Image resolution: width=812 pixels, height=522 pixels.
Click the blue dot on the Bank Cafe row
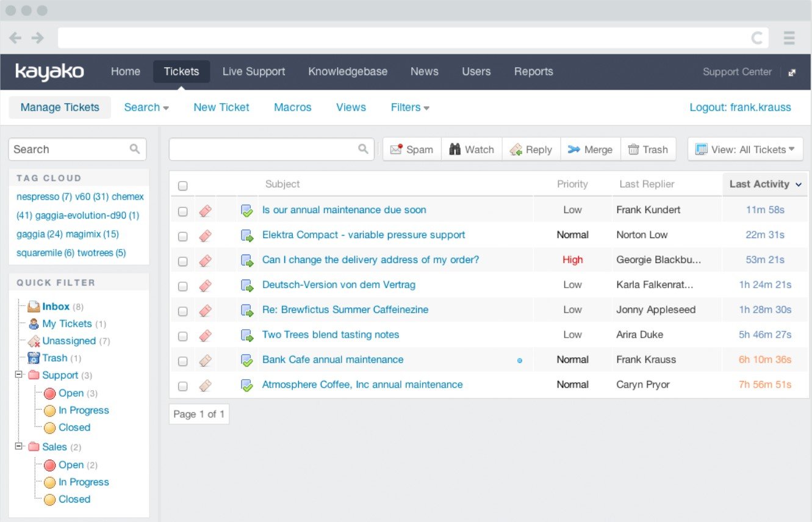click(x=520, y=361)
